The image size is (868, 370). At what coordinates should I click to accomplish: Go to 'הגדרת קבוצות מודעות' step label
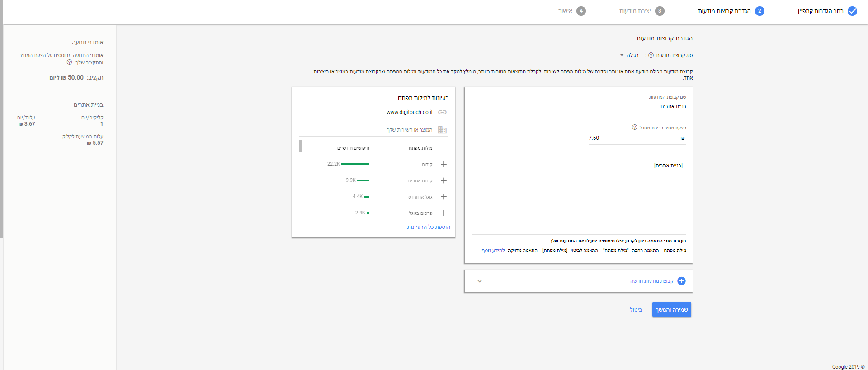(x=724, y=11)
